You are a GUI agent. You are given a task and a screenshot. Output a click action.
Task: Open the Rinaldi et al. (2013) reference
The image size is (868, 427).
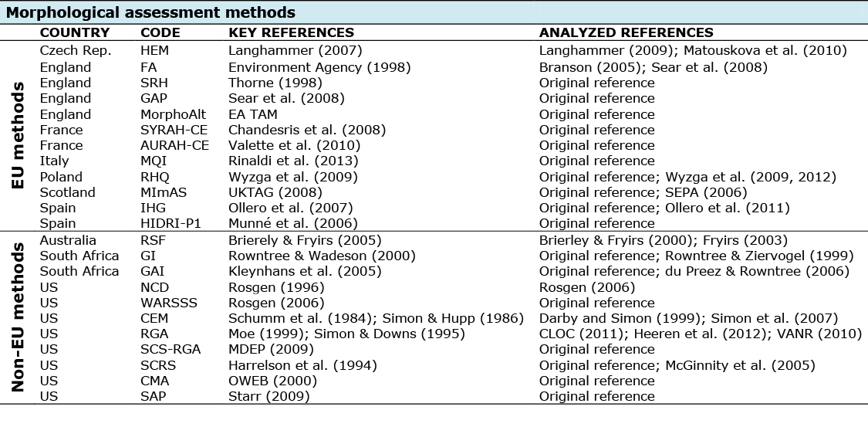coord(293,161)
